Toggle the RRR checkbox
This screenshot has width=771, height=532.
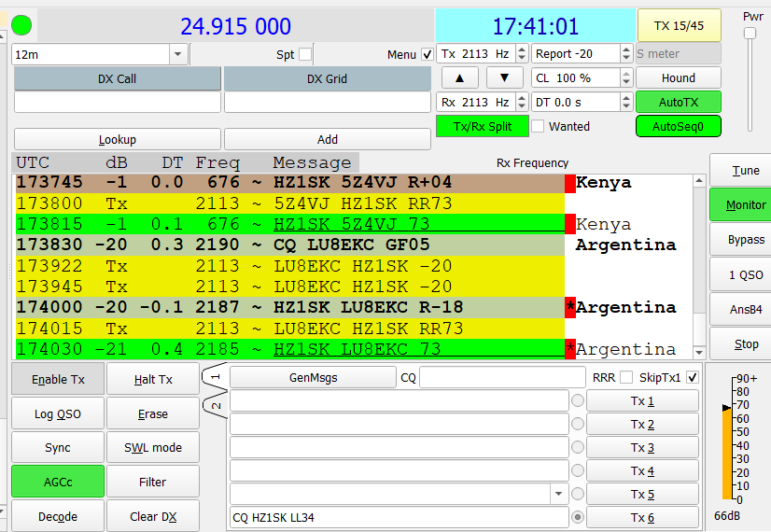(626, 378)
